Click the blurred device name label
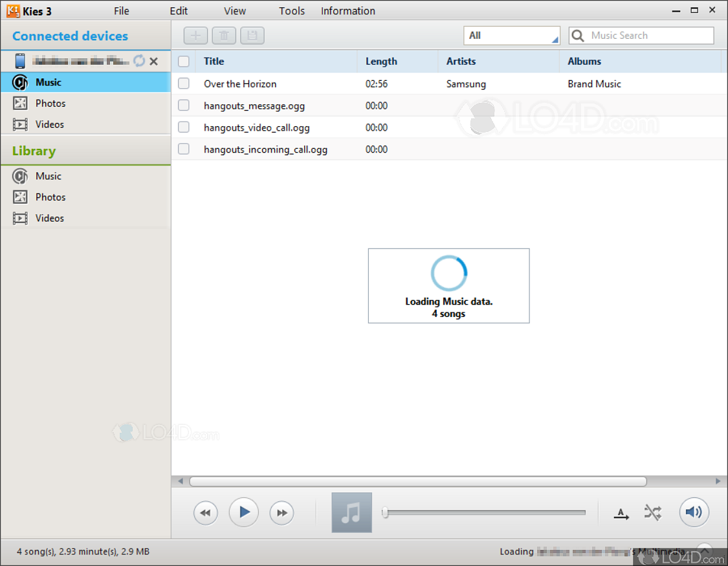 [81, 61]
